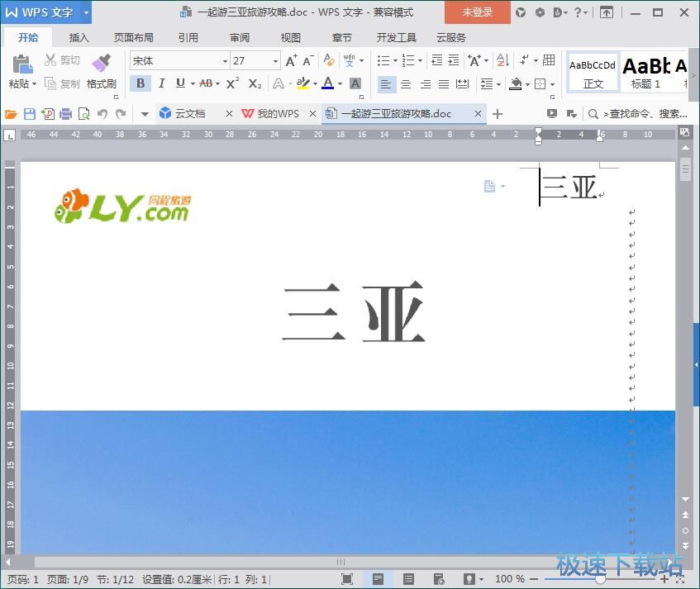Image resolution: width=700 pixels, height=589 pixels.
Task: Apply the 标题 1 (Heading 1) style
Action: pyautogui.click(x=646, y=73)
